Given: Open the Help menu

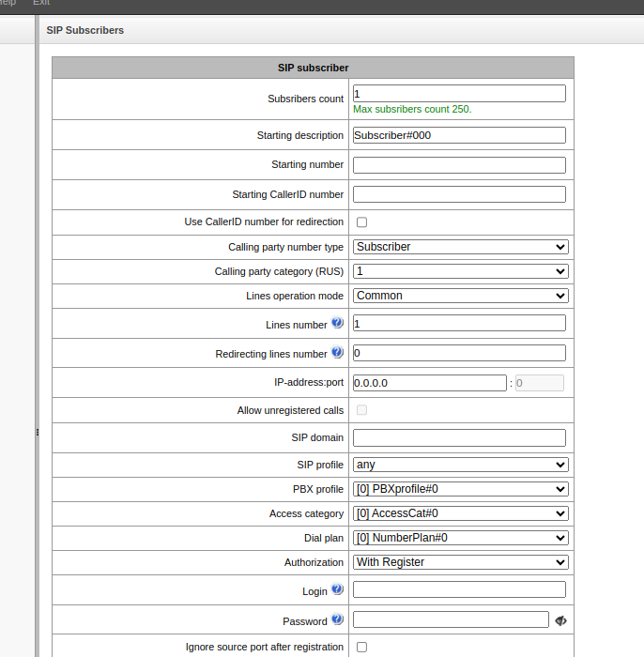Looking at the screenshot, I should tap(8, 3).
